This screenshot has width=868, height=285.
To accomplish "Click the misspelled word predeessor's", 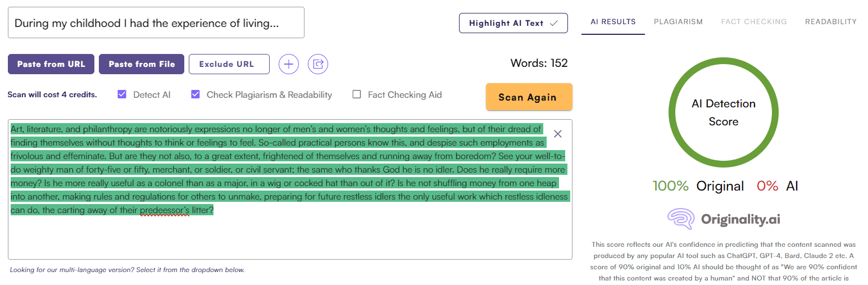I will (165, 210).
